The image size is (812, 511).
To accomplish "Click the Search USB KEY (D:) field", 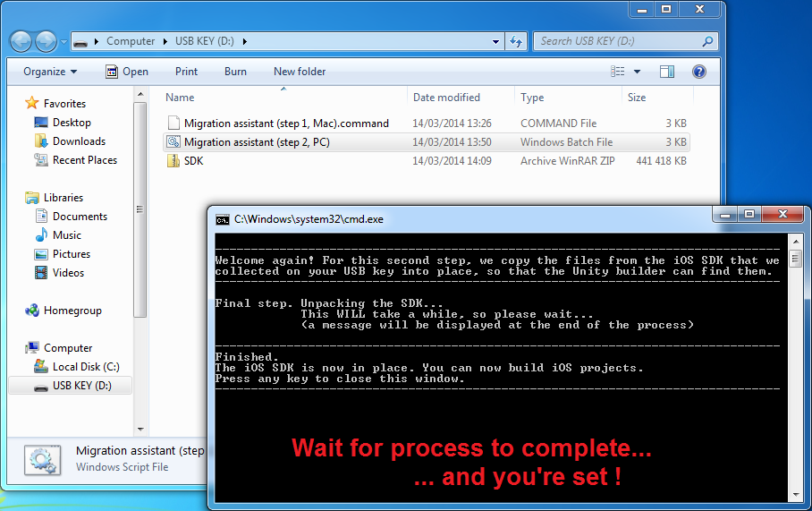I will (x=625, y=41).
